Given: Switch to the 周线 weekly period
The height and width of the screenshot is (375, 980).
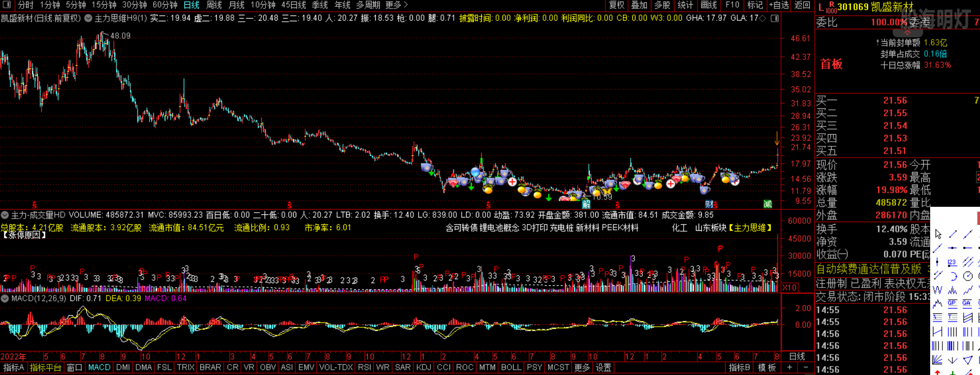Looking at the screenshot, I should (x=214, y=5).
